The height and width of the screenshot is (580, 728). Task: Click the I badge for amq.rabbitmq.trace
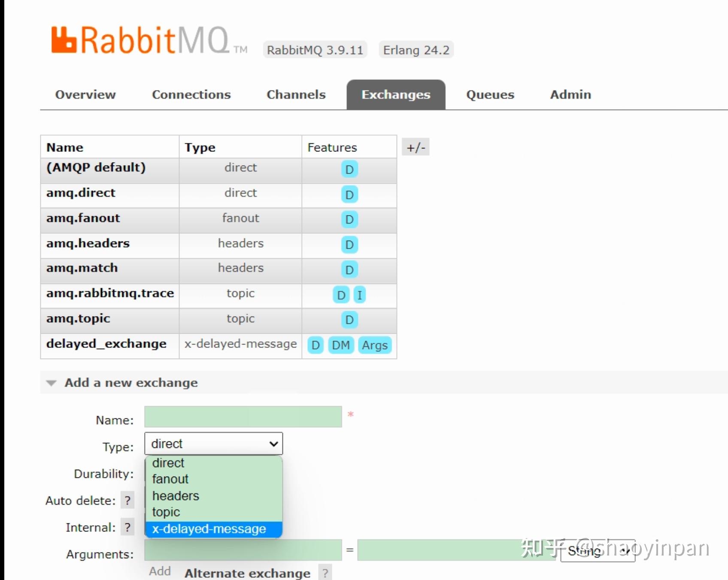(x=360, y=295)
